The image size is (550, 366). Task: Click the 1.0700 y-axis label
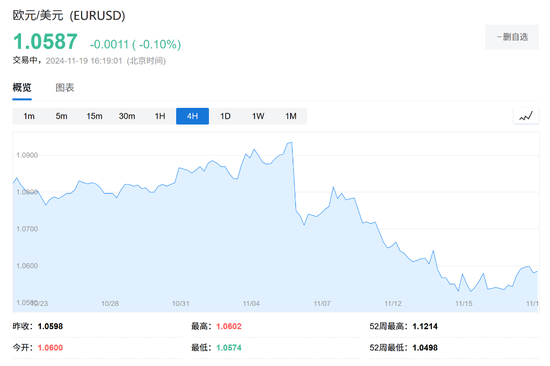(27, 229)
